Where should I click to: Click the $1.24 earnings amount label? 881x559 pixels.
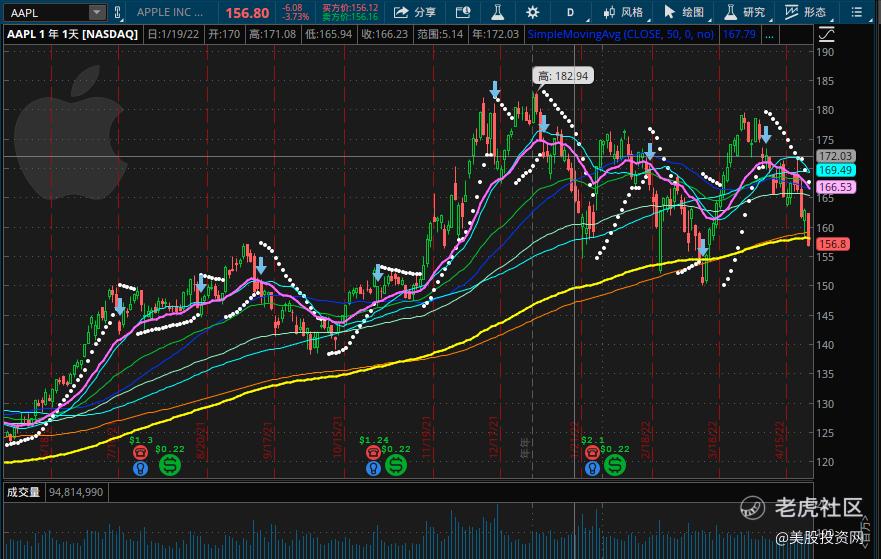pos(374,440)
